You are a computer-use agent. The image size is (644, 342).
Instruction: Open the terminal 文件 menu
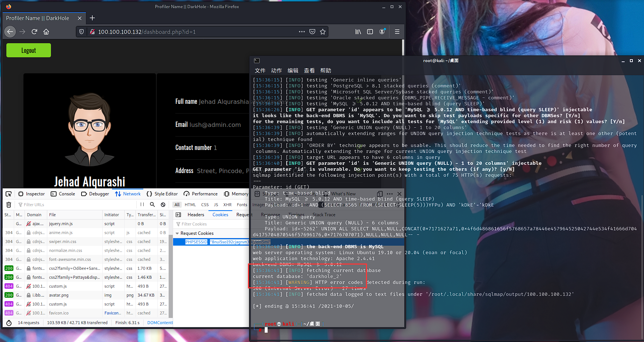click(x=260, y=70)
